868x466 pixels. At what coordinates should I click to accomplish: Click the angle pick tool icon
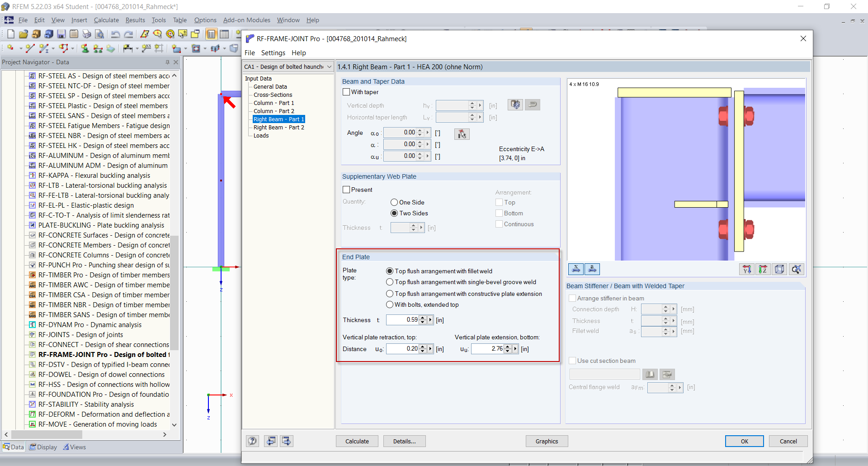coord(462,134)
